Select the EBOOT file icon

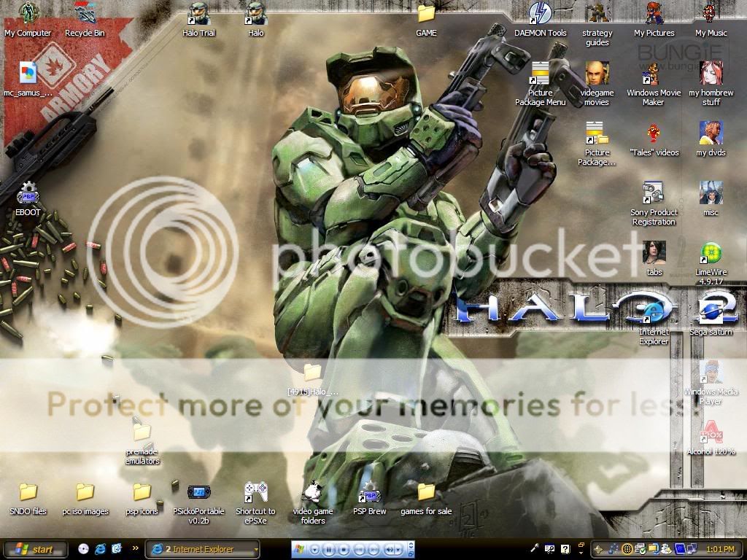(28, 195)
